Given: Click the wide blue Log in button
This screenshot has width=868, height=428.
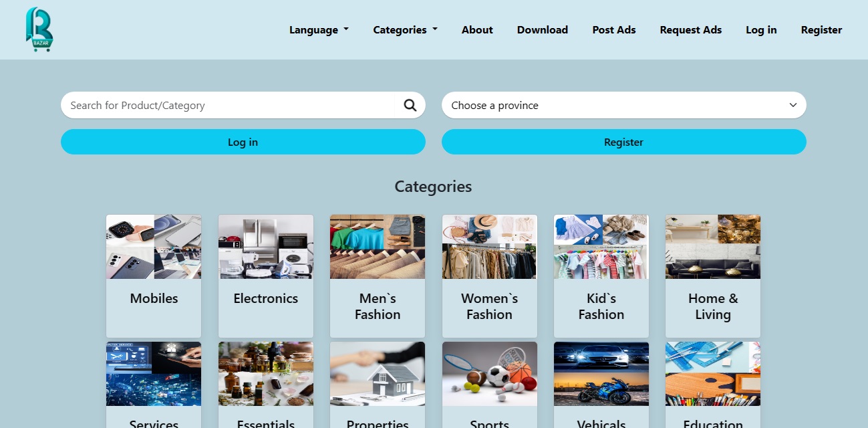Looking at the screenshot, I should (243, 142).
